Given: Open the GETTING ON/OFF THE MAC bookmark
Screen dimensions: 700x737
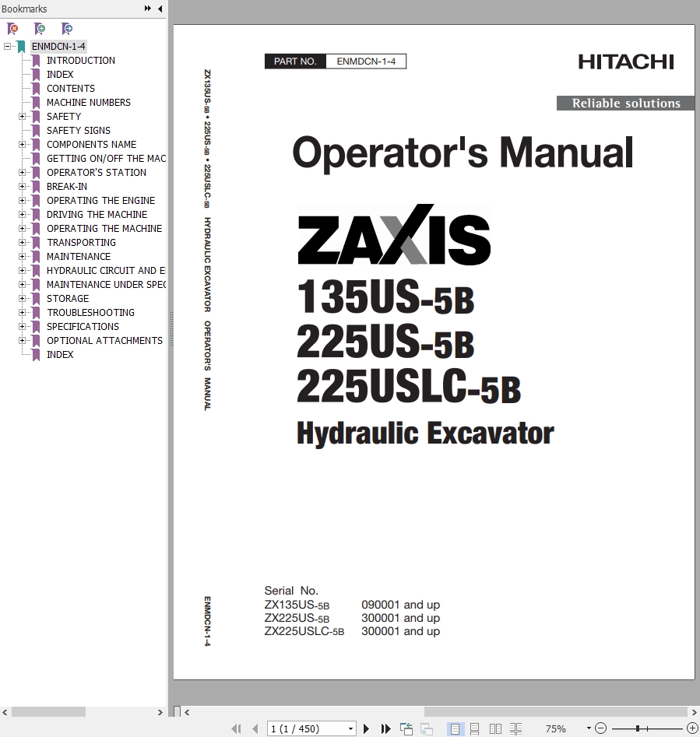Looking at the screenshot, I should point(106,159).
